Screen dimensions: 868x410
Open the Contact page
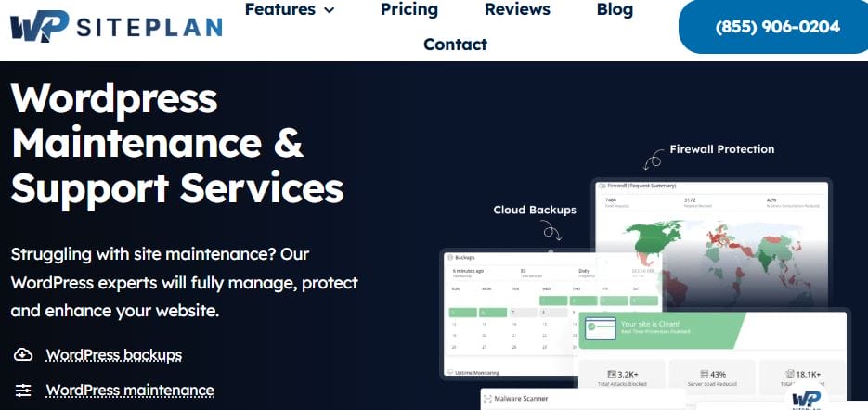coord(455,44)
